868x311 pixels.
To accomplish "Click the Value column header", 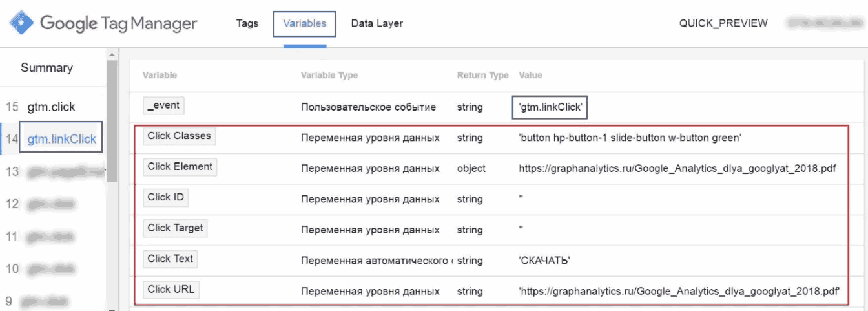I will [x=530, y=76].
